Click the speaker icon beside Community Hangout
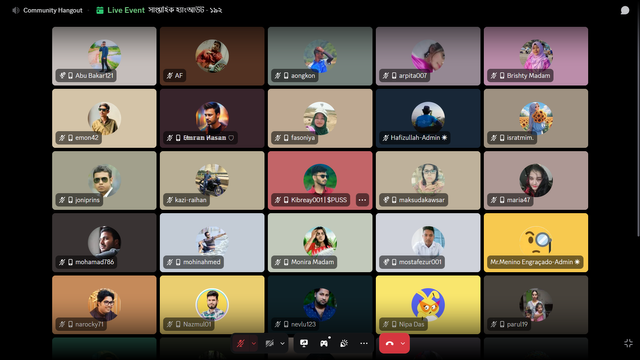Screen dimensions: 640x360 pyautogui.click(x=16, y=10)
